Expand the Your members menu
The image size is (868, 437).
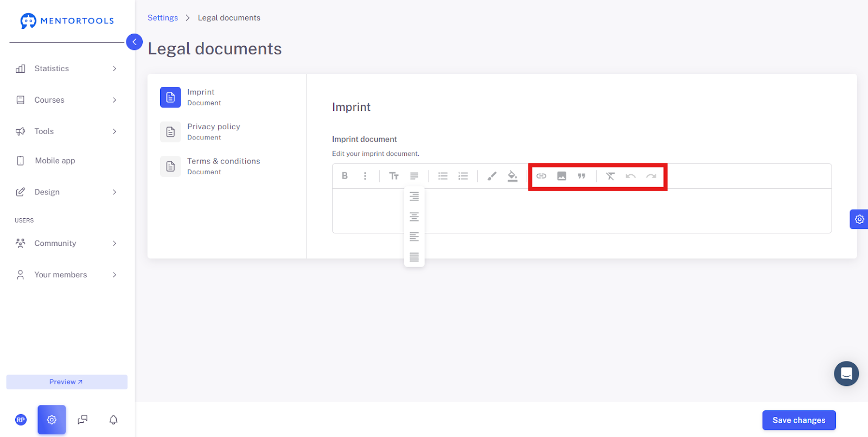pos(66,275)
